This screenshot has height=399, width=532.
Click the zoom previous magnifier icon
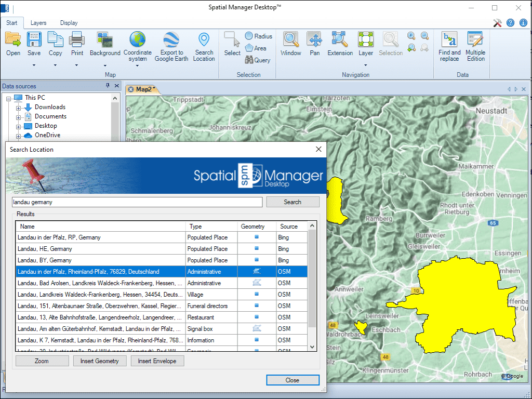tap(411, 48)
